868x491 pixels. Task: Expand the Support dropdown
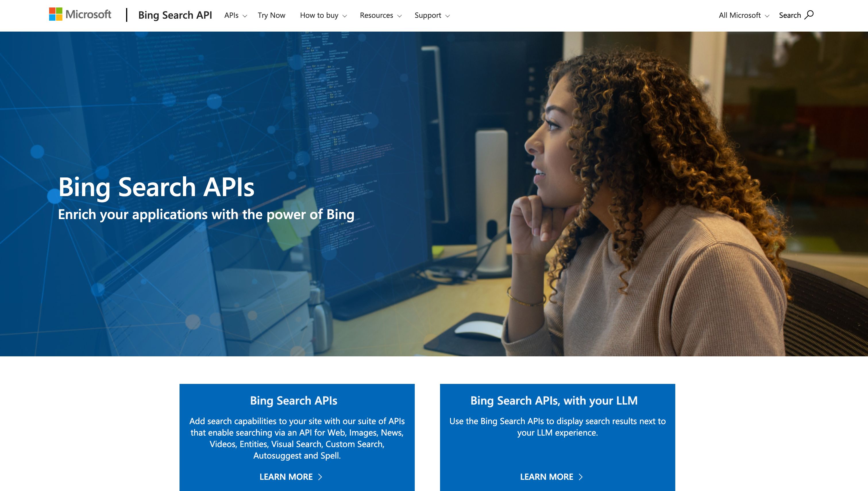pos(432,16)
